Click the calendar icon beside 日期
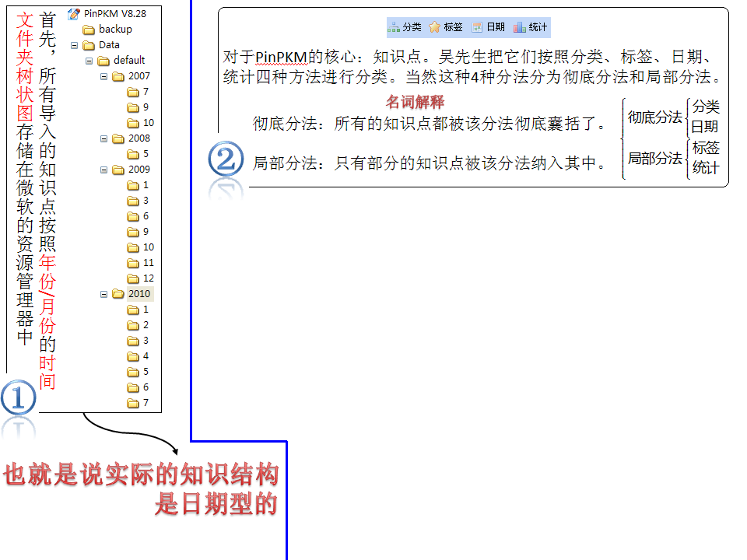Viewport: 747px width, 560px height. tap(477, 27)
